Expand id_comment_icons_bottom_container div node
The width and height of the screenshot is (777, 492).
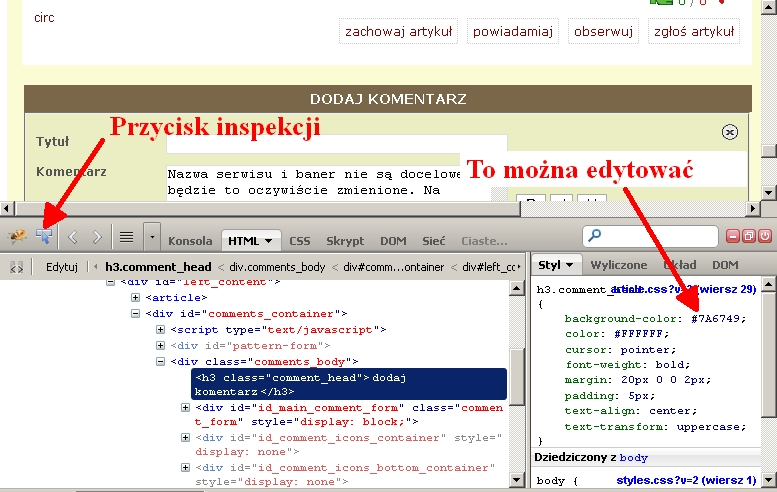185,467
